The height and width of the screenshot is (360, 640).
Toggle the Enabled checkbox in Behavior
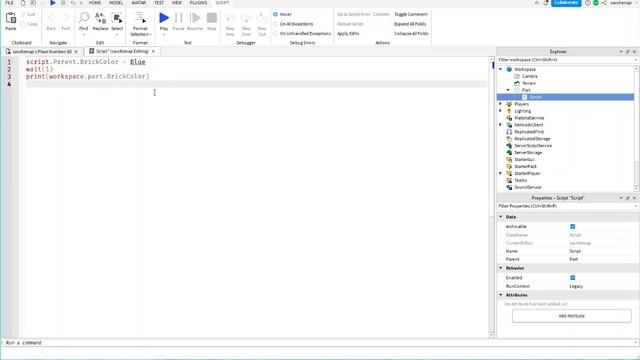(x=573, y=278)
